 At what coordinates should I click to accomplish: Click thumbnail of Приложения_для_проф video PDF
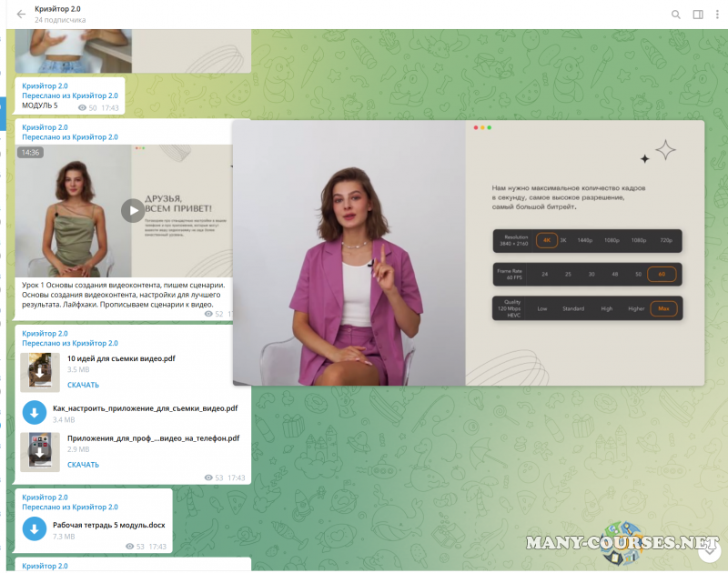(40, 451)
